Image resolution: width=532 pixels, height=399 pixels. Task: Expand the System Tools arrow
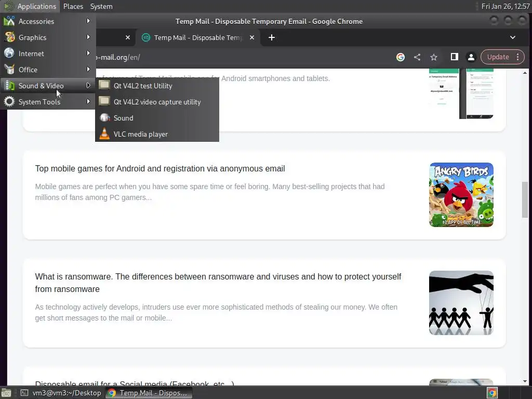(88, 101)
